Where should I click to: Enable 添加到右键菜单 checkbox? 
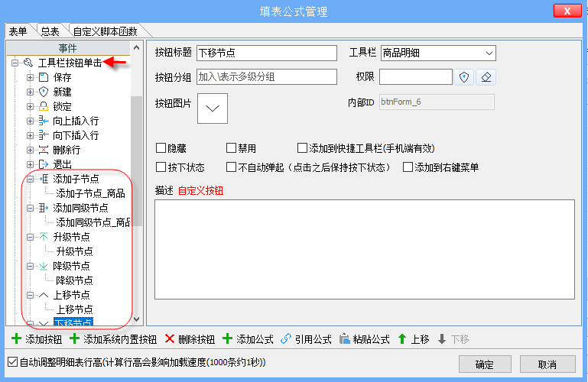point(408,167)
